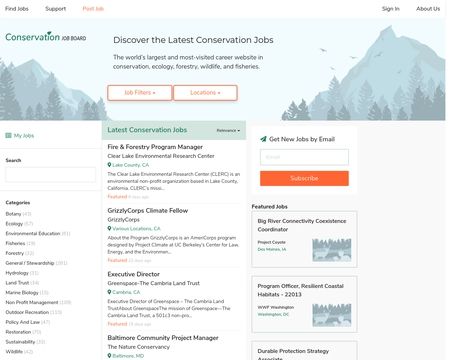Click the Search input field
This screenshot has width=450, height=360.
click(x=50, y=175)
